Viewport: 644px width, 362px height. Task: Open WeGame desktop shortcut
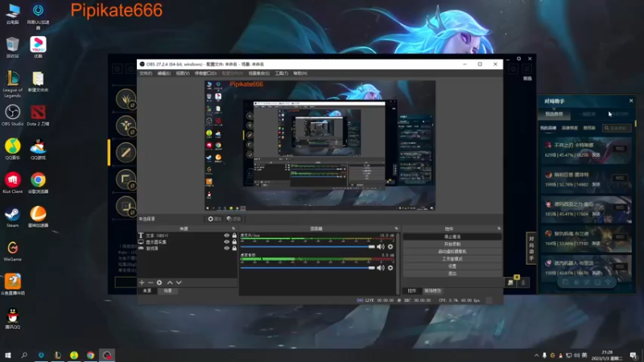(x=13, y=251)
